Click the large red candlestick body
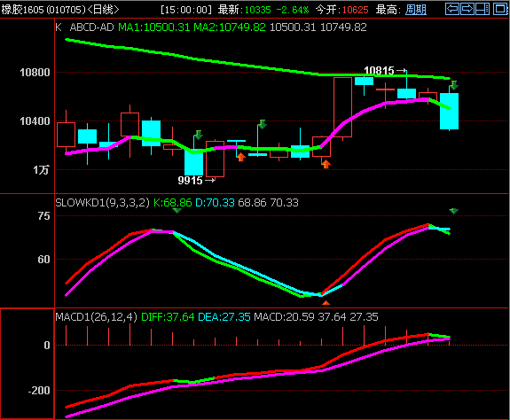510x420 pixels. (x=343, y=107)
